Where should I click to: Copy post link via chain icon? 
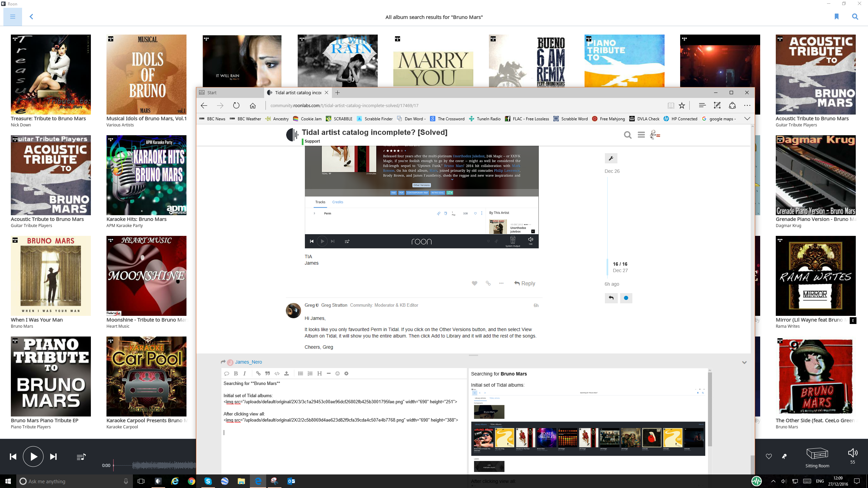[488, 283]
